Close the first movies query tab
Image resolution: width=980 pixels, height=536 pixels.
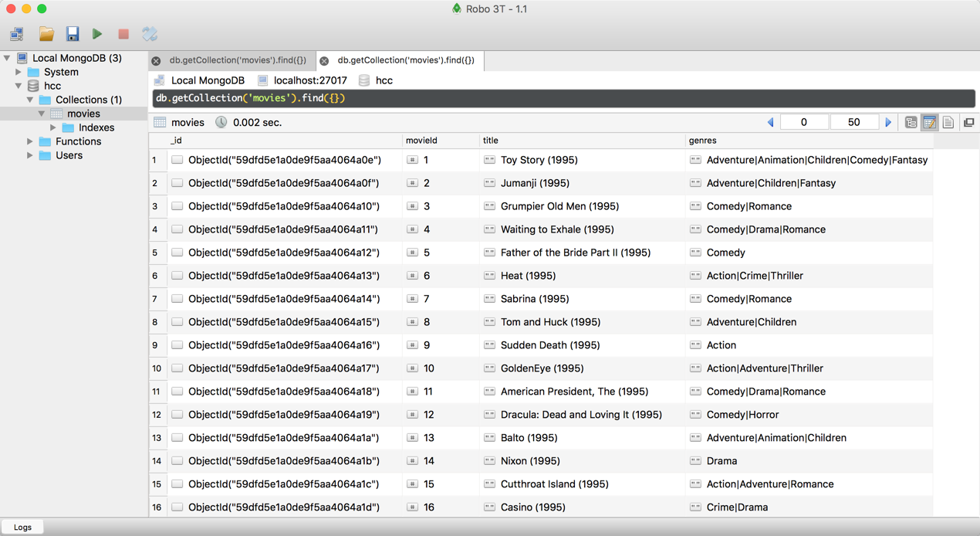157,61
